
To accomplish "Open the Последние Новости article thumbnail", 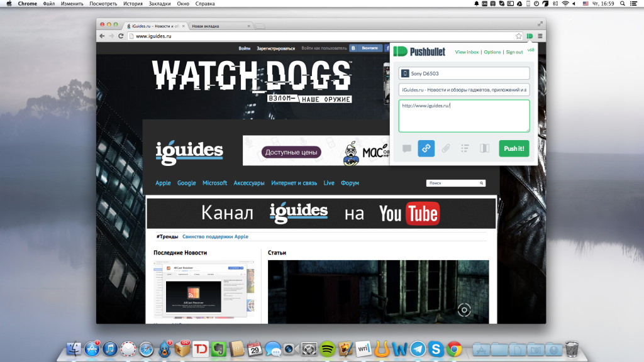I will coord(204,289).
